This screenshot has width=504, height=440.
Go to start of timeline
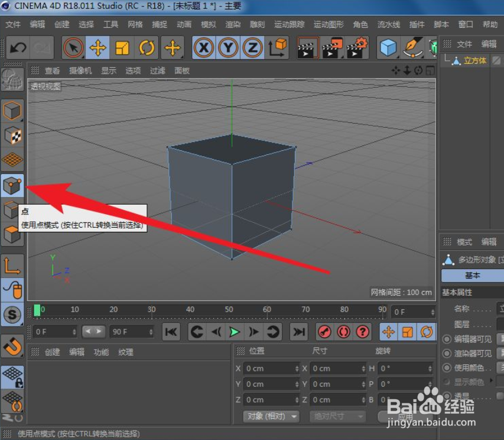coord(171,332)
